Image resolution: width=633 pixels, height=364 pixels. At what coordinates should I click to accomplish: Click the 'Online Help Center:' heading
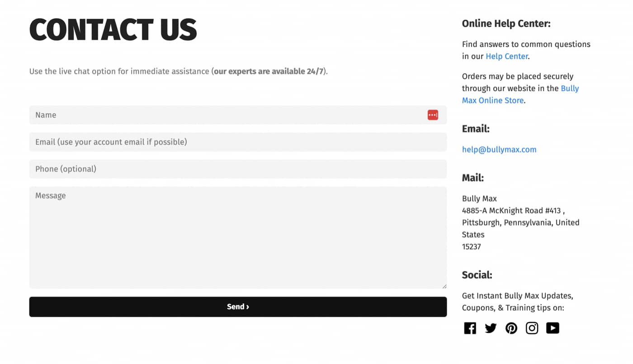[x=506, y=23]
